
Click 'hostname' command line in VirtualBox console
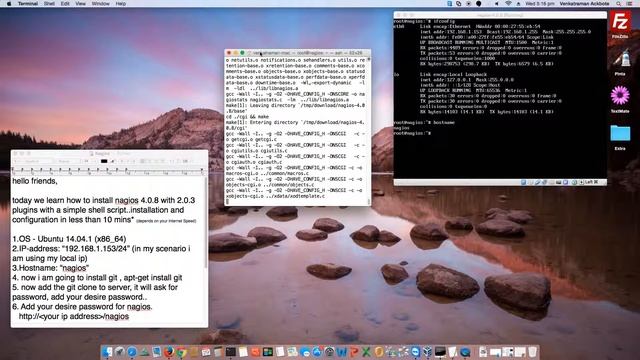[x=444, y=122]
